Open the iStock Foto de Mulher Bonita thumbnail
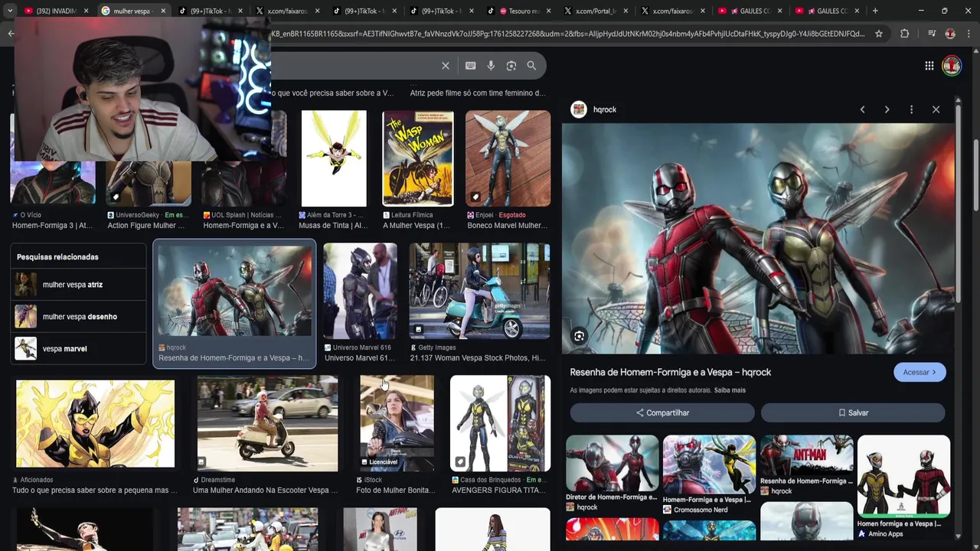The height and width of the screenshot is (551, 980). (x=397, y=423)
